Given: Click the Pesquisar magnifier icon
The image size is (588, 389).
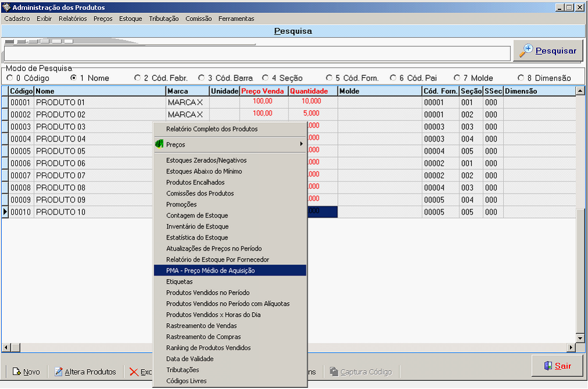Looking at the screenshot, I should coord(526,51).
